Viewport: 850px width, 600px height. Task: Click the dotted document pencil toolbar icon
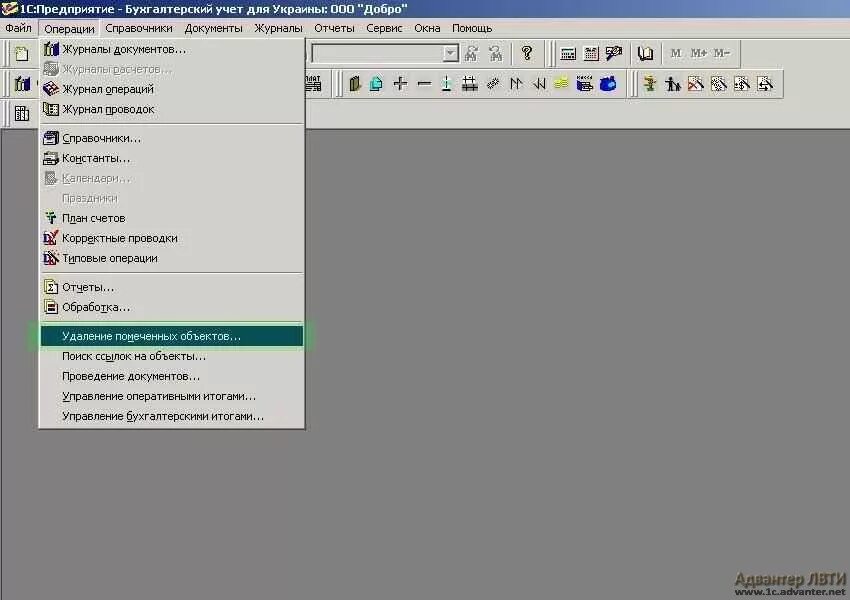click(719, 84)
